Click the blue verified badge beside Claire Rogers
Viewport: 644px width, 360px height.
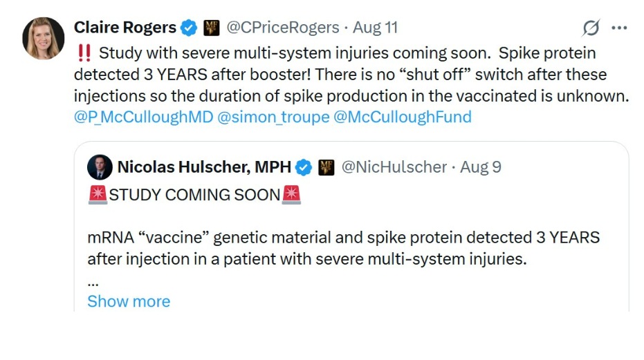tap(188, 28)
